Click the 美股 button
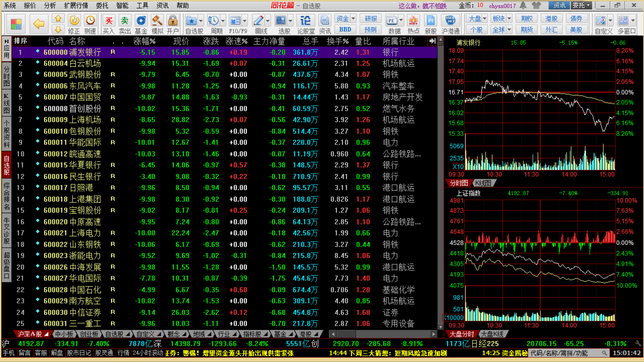Viewport: 644px width, 362px height. coord(576,30)
